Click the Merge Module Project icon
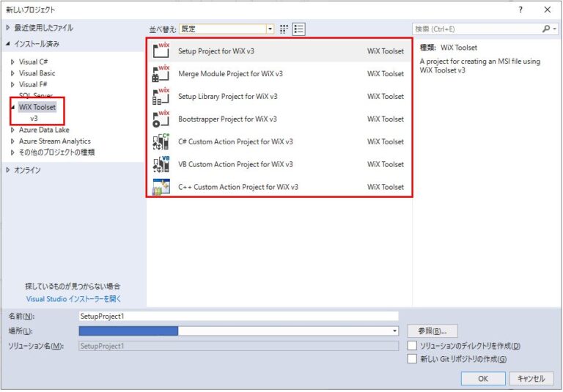 [x=161, y=73]
